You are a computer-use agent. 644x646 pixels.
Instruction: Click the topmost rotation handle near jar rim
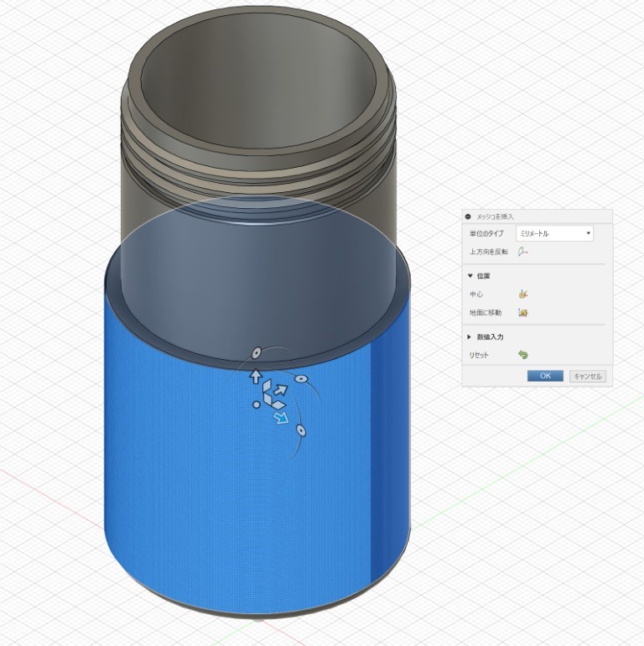coord(258,352)
